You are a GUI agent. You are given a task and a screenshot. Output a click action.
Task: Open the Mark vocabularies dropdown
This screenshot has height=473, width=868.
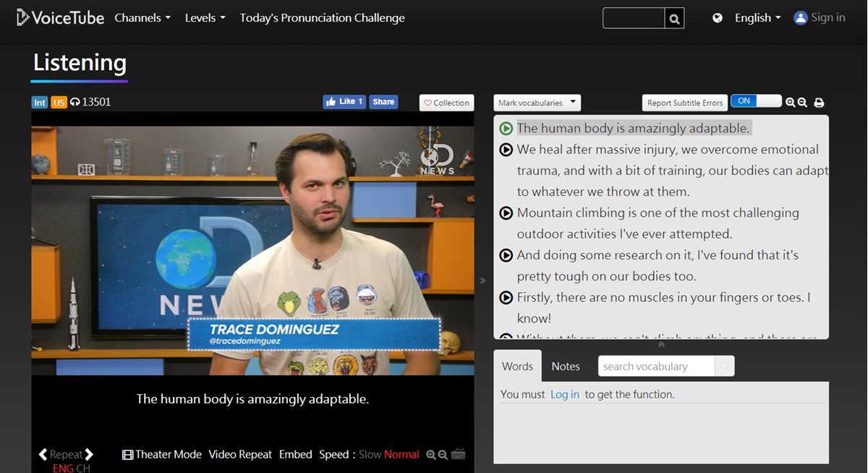pyautogui.click(x=537, y=103)
